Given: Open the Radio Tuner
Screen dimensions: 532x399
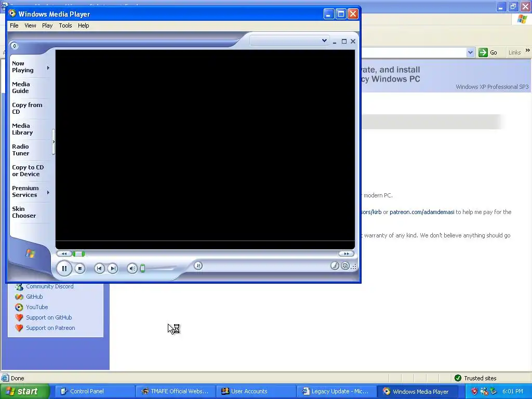Looking at the screenshot, I should coord(21,150).
